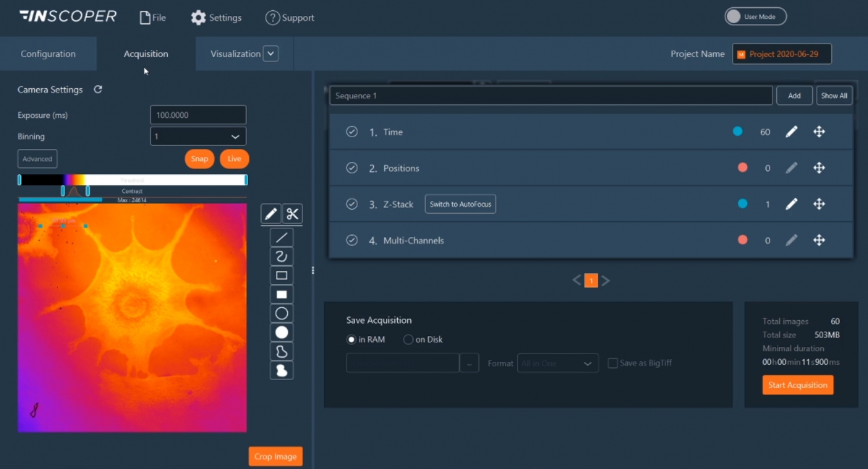Click the right handle of Threshold slider
868x469 pixels.
pos(246,180)
